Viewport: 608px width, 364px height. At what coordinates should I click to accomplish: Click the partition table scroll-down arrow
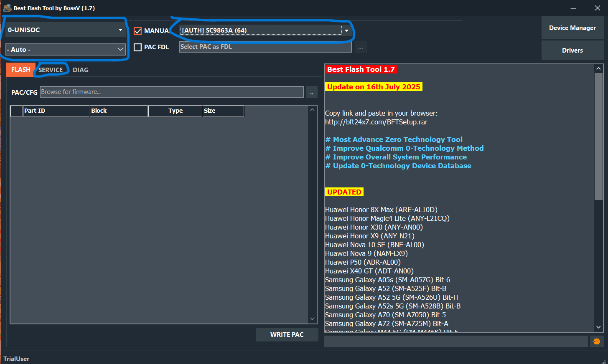coord(312,319)
